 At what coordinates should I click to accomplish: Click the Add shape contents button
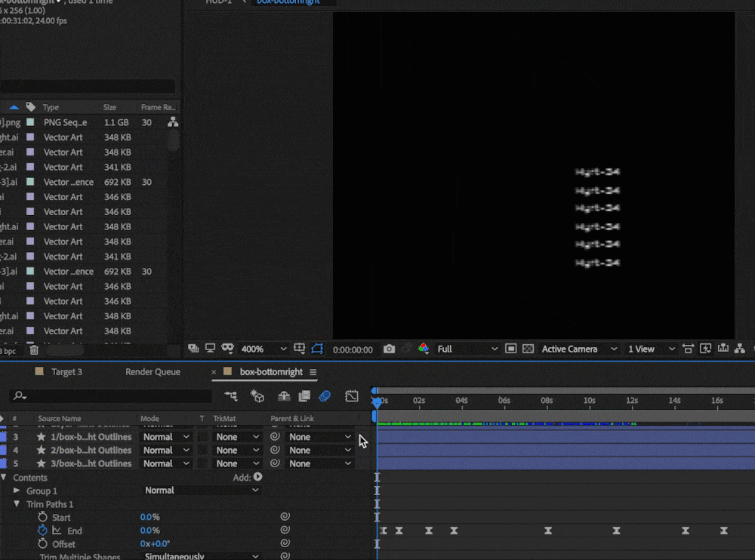tap(258, 477)
